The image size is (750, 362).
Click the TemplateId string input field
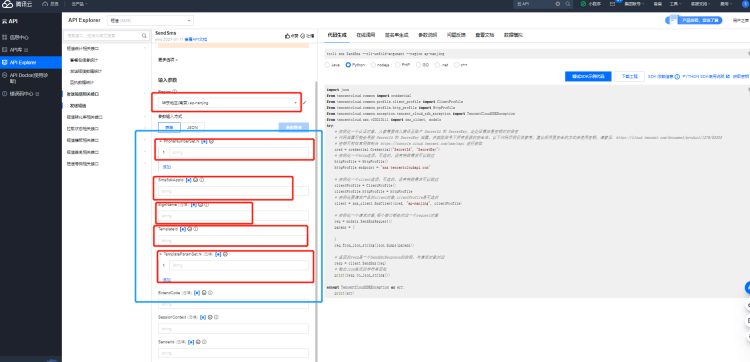coord(233,241)
